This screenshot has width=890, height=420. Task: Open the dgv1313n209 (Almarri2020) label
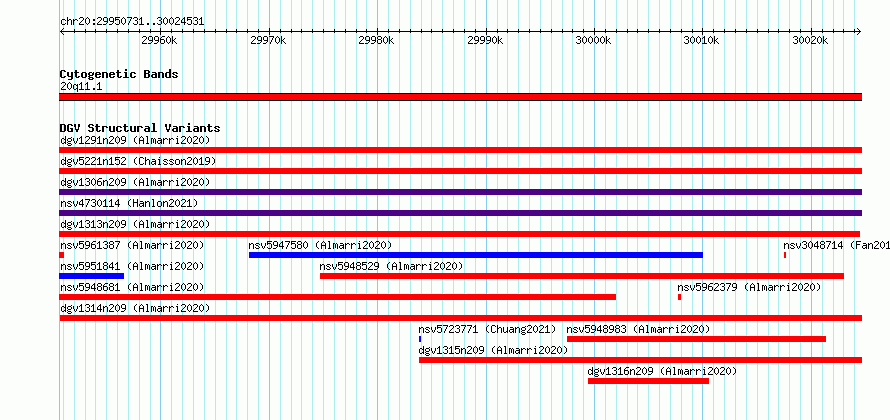coord(135,224)
